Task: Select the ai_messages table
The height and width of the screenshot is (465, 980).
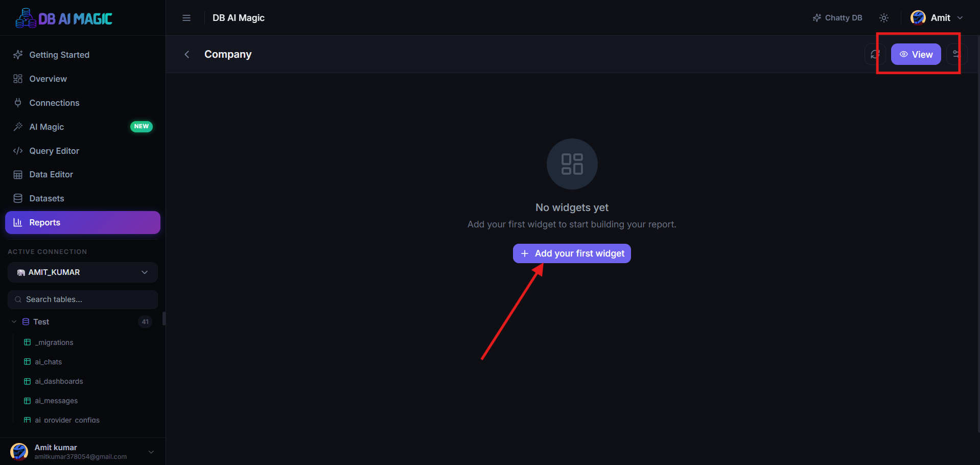Action: pyautogui.click(x=56, y=401)
